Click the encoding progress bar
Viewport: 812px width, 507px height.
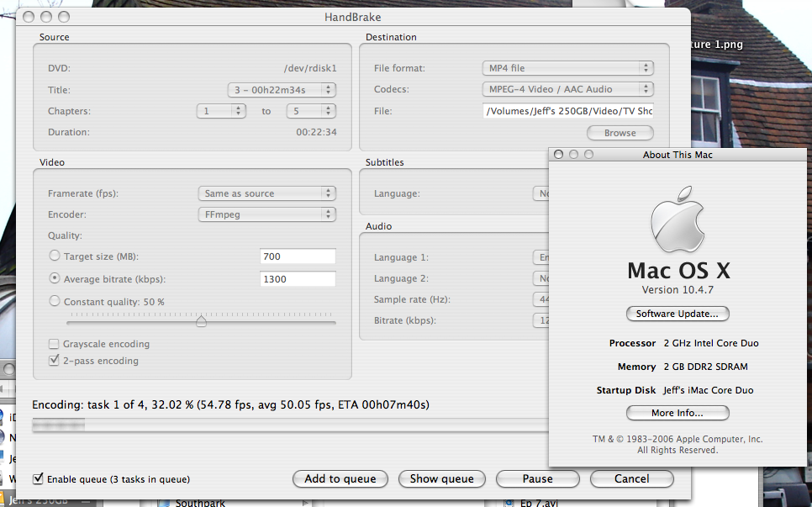290,425
